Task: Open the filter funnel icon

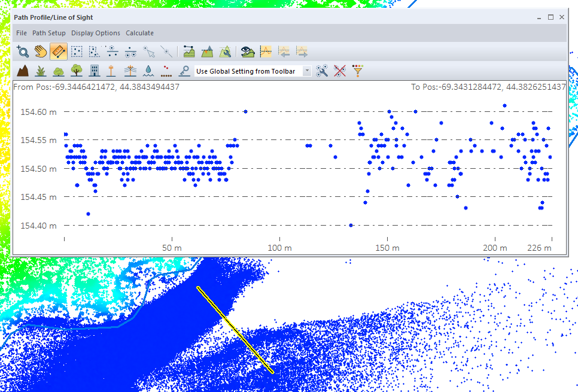Action: (358, 71)
